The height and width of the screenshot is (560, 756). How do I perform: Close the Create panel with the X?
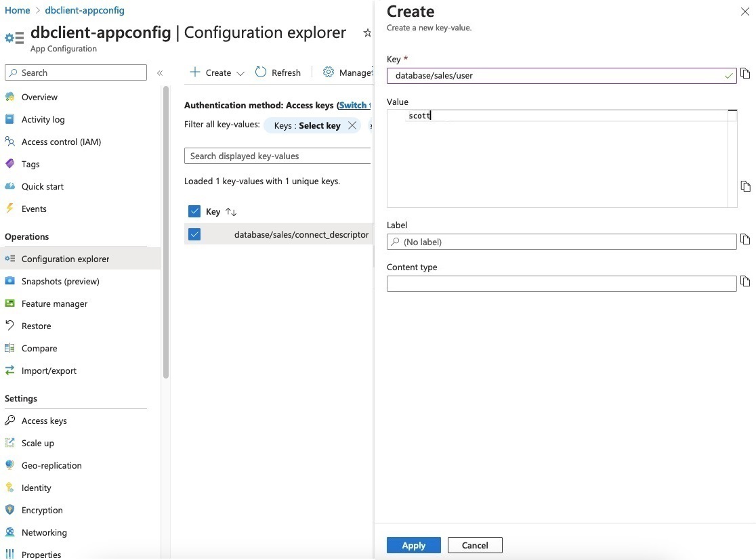click(745, 12)
